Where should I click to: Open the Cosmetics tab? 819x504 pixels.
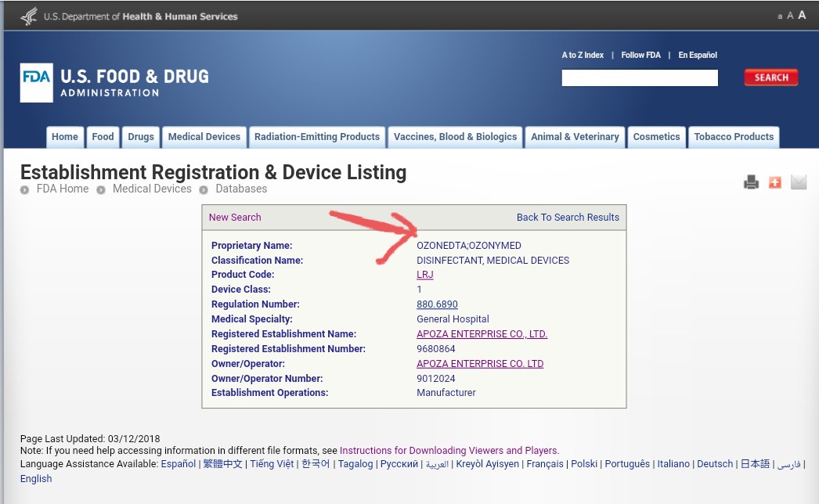click(657, 137)
